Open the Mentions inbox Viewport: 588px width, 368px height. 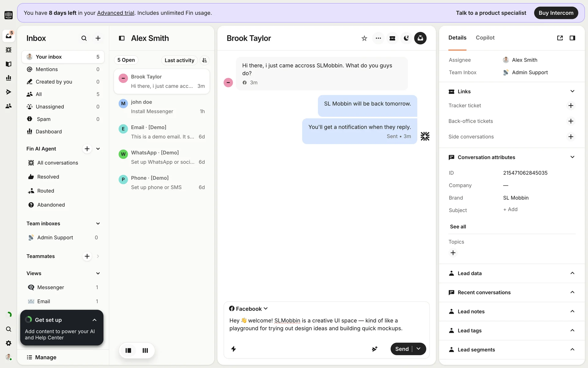point(47,69)
